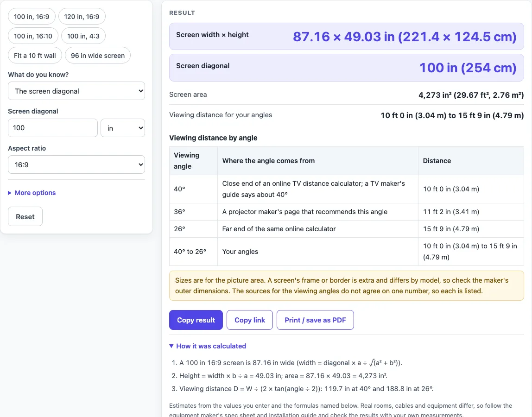Pick the "100 in, 4:3" preset

coord(83,36)
